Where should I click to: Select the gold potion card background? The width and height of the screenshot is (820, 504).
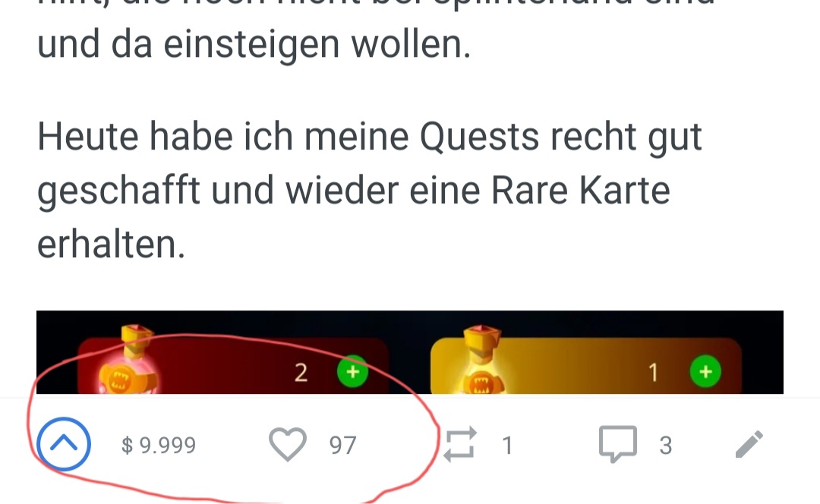(x=585, y=365)
